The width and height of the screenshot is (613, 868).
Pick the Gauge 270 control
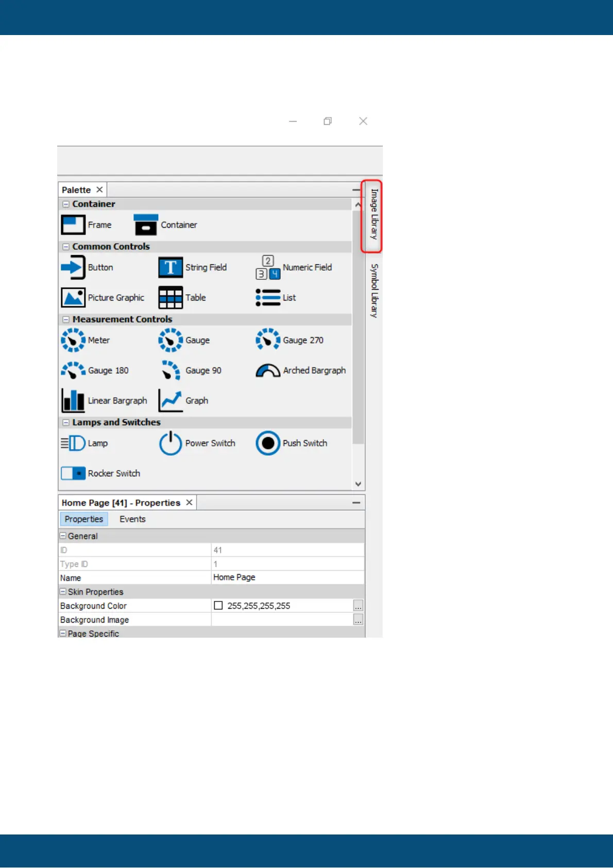[290, 340]
